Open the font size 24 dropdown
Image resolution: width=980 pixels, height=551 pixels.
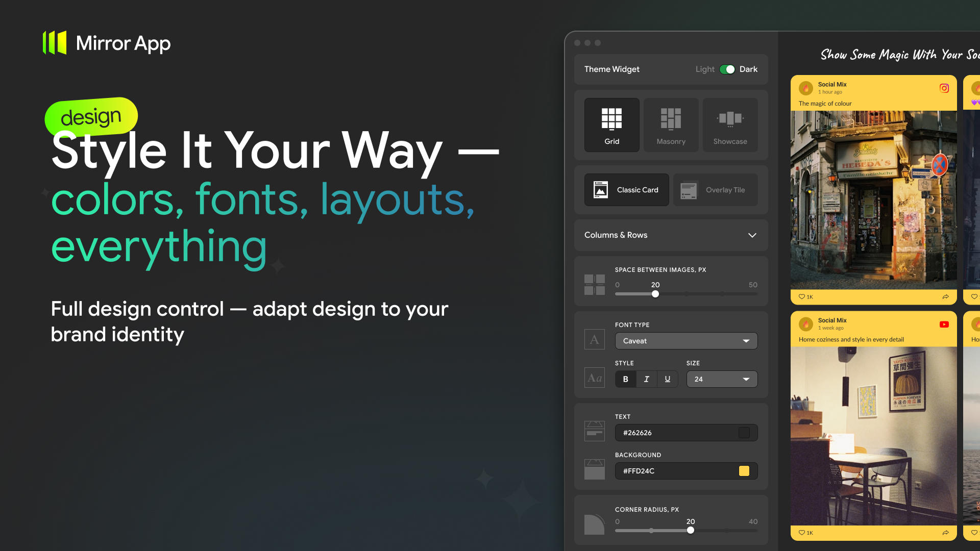(x=722, y=379)
